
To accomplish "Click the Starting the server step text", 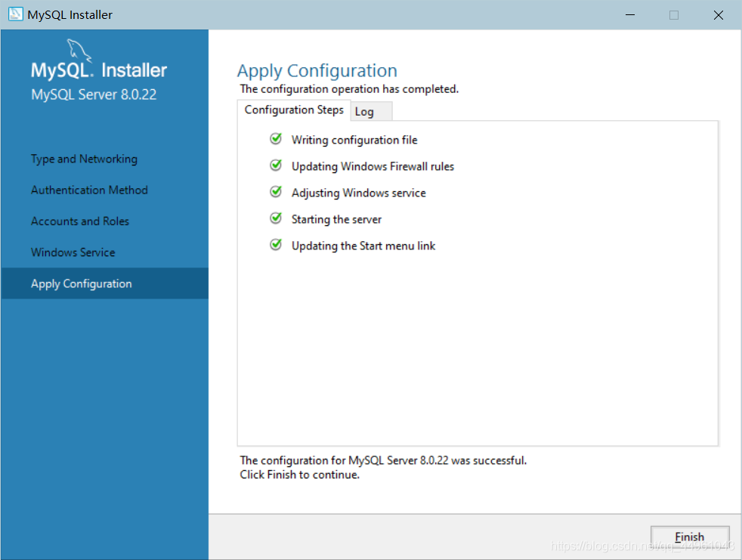I will (x=337, y=219).
